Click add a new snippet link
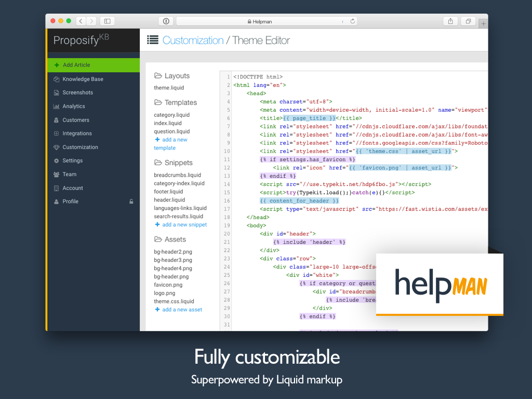This screenshot has width=532, height=399. click(x=181, y=224)
